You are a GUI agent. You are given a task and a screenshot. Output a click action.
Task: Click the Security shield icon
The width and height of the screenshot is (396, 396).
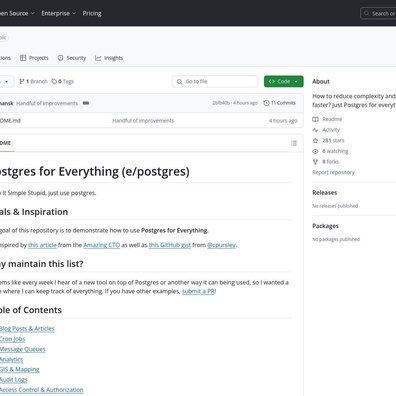[60, 58]
